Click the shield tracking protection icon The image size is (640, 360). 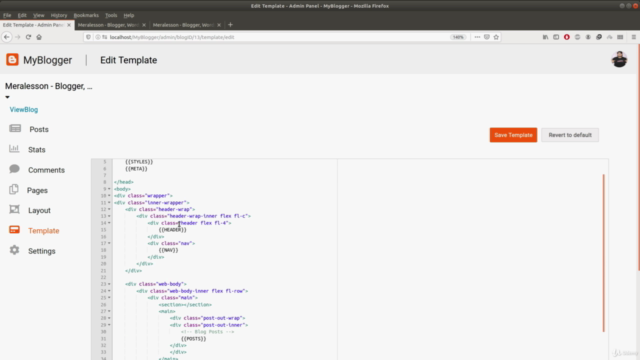[x=88, y=37]
